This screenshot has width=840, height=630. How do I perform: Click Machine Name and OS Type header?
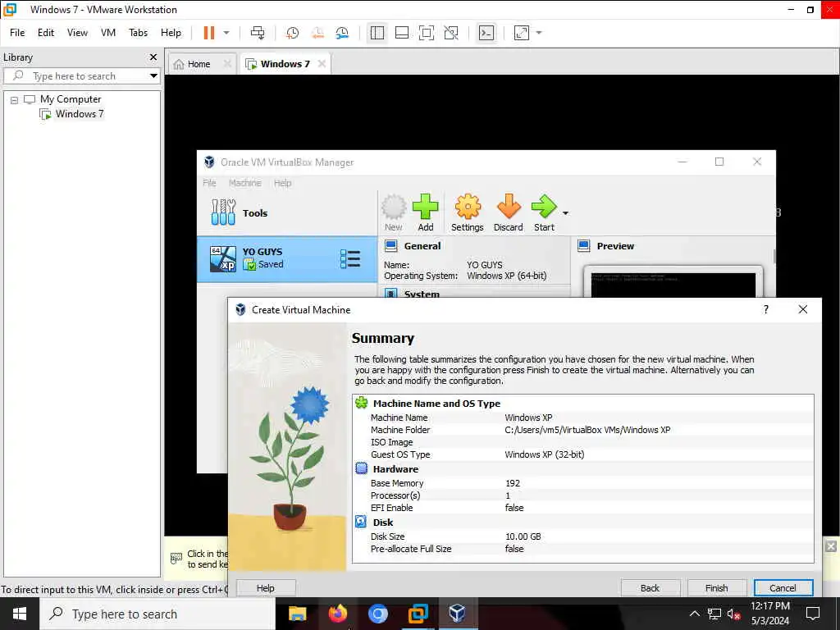click(x=436, y=404)
